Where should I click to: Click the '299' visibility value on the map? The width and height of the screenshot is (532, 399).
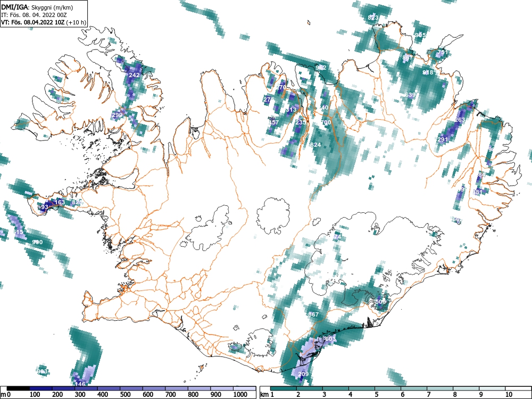coord(117,115)
